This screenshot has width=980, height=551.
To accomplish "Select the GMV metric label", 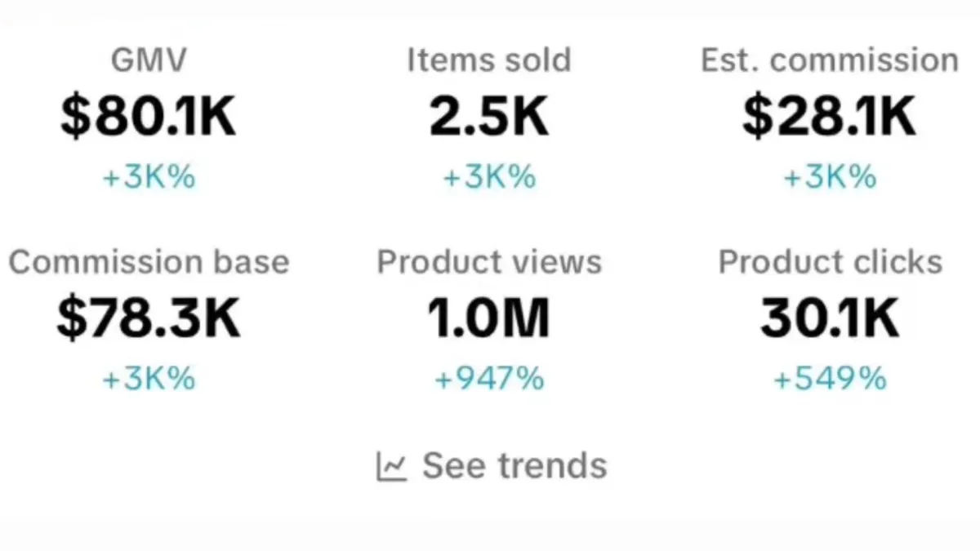I will pyautogui.click(x=149, y=60).
